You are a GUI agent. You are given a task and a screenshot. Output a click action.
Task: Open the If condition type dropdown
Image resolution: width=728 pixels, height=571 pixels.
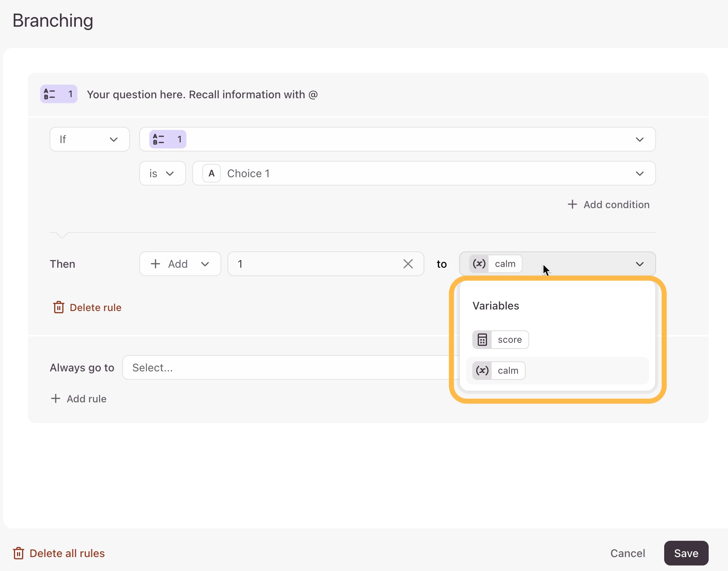pyautogui.click(x=89, y=139)
